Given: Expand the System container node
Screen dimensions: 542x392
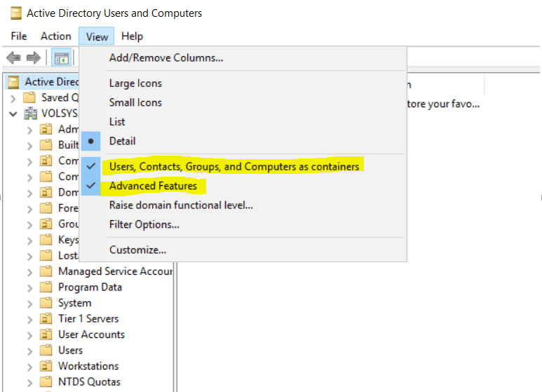Looking at the screenshot, I should click(x=29, y=304).
